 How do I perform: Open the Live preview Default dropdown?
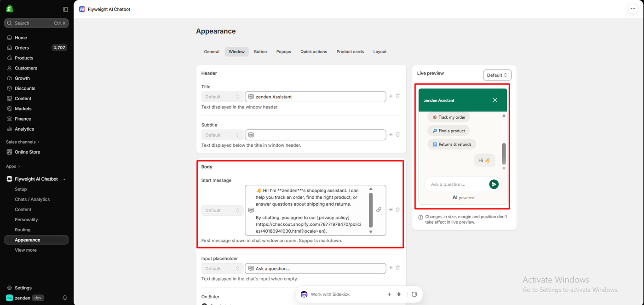pos(497,75)
